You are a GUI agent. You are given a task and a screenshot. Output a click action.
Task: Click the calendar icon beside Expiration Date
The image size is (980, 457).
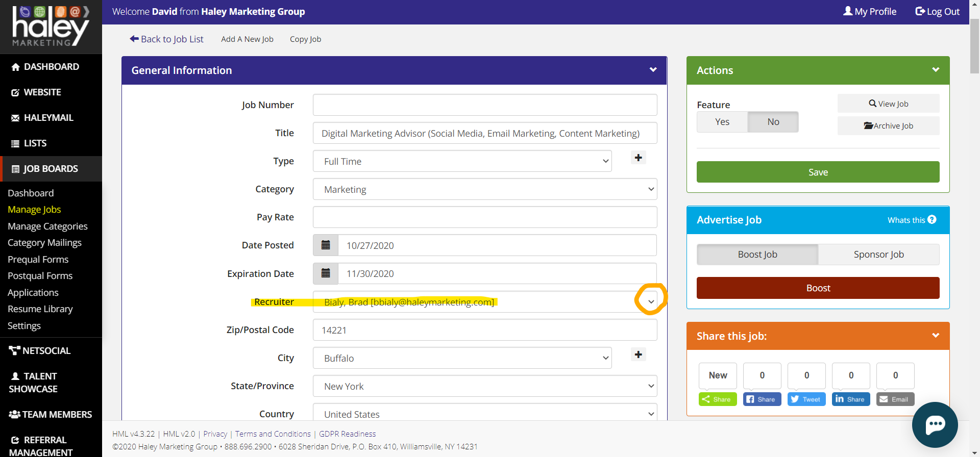pos(326,273)
